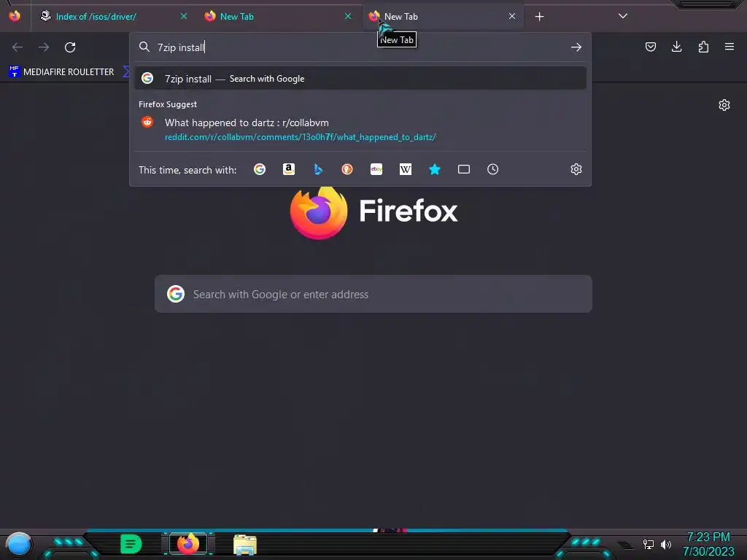Click the Search with Google or enter address box
The width and height of the screenshot is (747, 560).
click(373, 294)
